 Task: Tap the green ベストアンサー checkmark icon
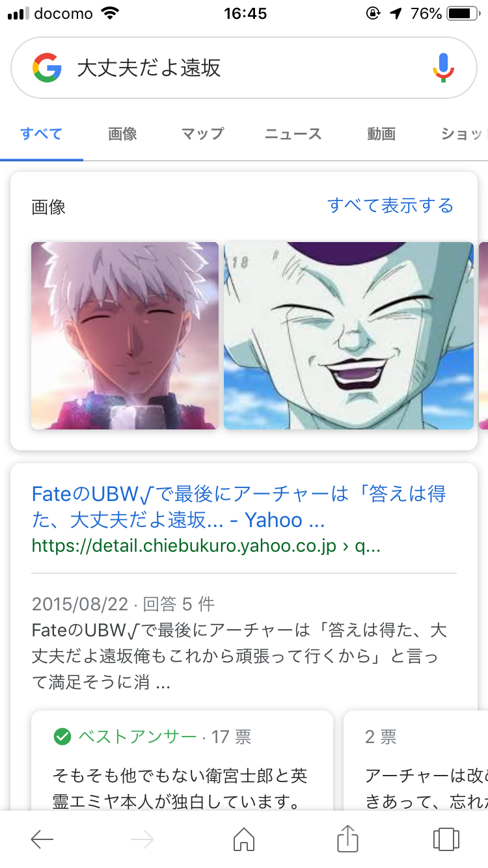[62, 737]
